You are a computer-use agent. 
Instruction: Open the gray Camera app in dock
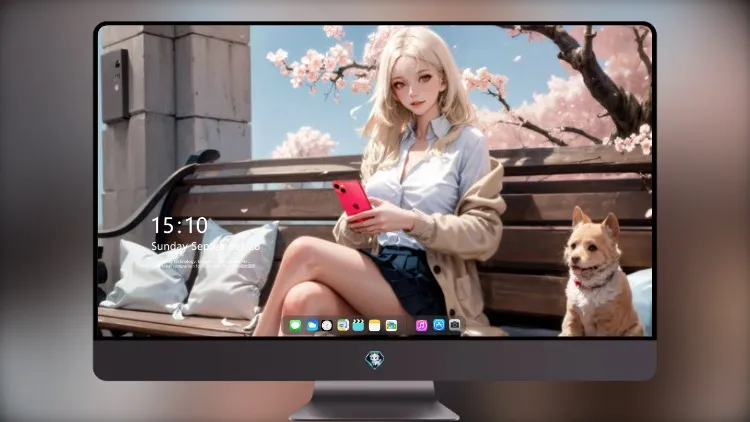(x=454, y=325)
